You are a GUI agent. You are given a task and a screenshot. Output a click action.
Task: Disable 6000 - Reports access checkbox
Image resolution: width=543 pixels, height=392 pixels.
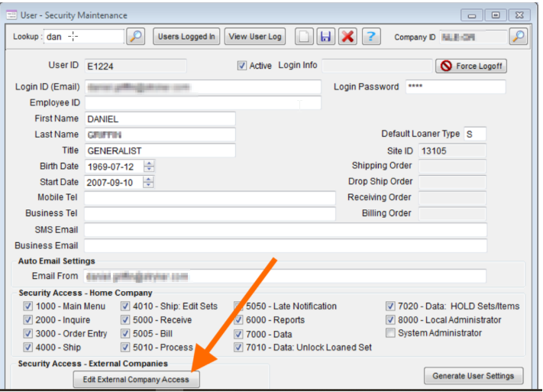click(239, 320)
